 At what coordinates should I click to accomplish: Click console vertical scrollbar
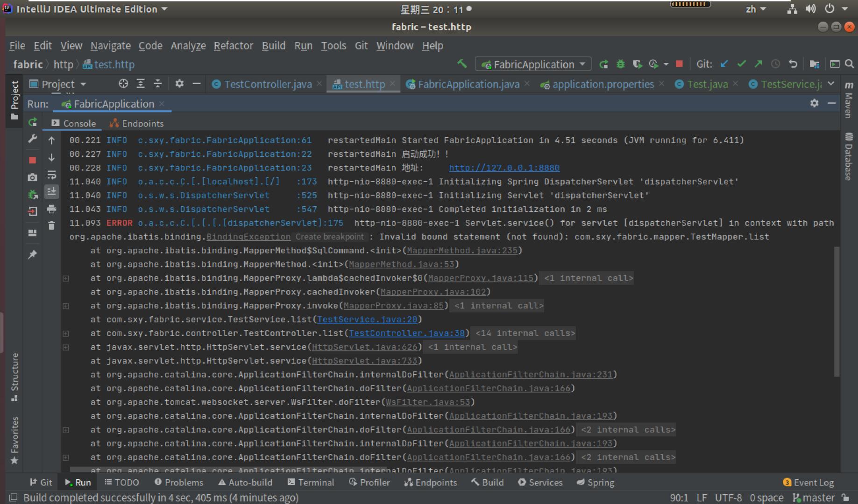click(837, 311)
